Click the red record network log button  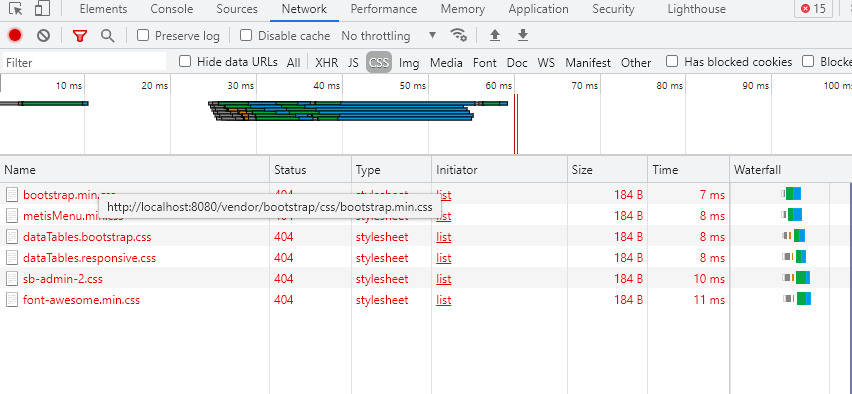pos(15,35)
